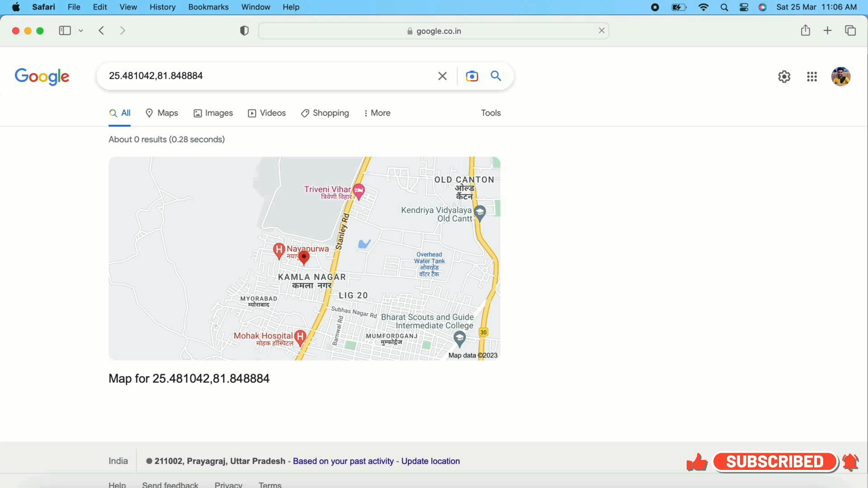Click the Nayapurwa hospital H marker
The image size is (868, 488).
click(x=279, y=250)
